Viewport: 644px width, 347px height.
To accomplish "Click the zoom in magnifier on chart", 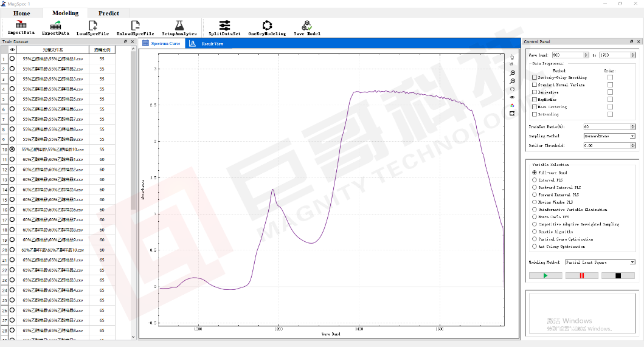I will click(x=512, y=73).
